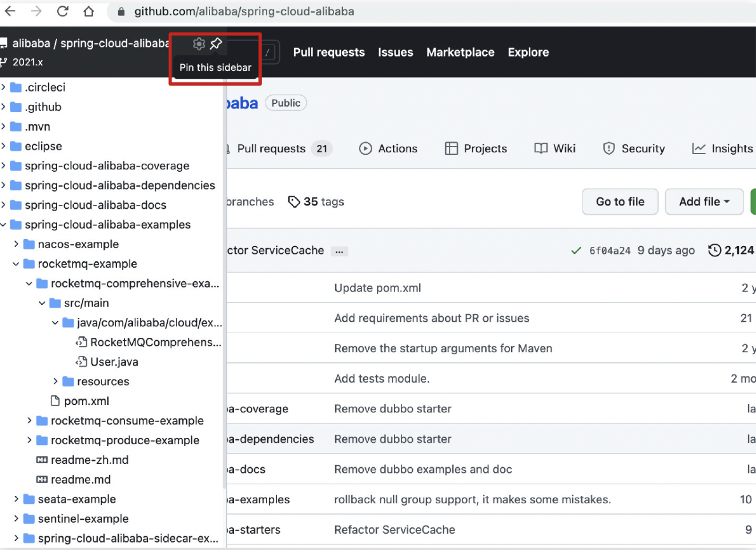The width and height of the screenshot is (756, 550).
Task: Select User.java in the tree
Action: click(114, 362)
